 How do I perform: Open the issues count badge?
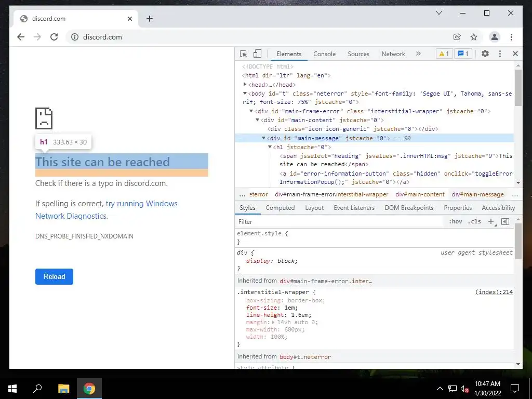(463, 54)
